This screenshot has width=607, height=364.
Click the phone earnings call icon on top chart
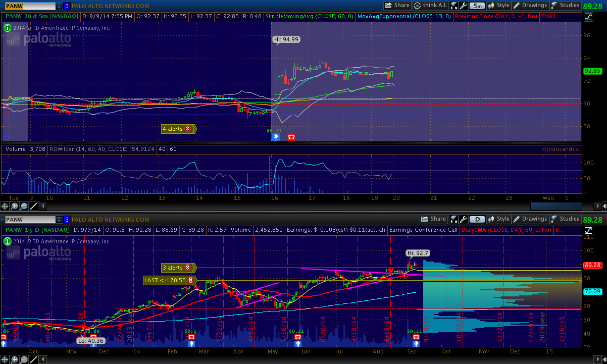tap(291, 137)
